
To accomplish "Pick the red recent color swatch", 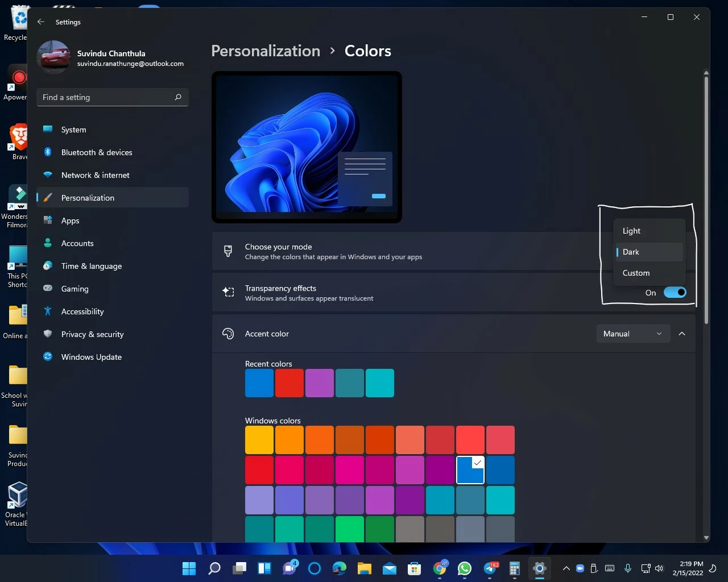I will pos(289,383).
